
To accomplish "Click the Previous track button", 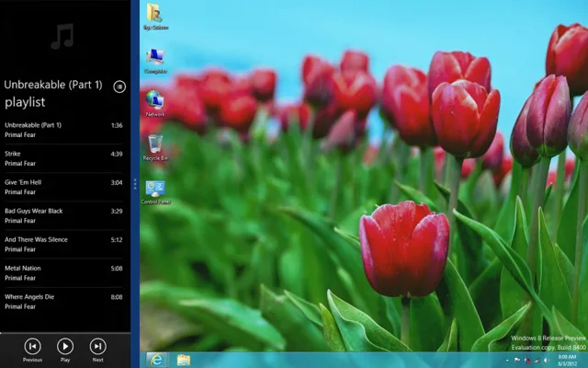I will click(33, 346).
